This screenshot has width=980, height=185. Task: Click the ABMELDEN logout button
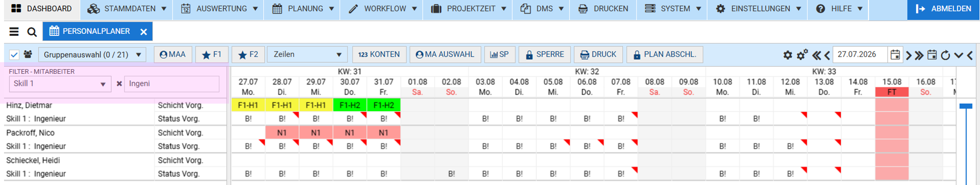point(943,9)
